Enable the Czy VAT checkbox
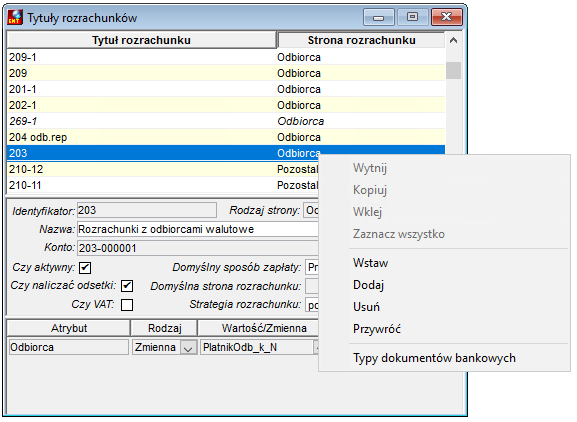577x422 pixels. tap(127, 305)
